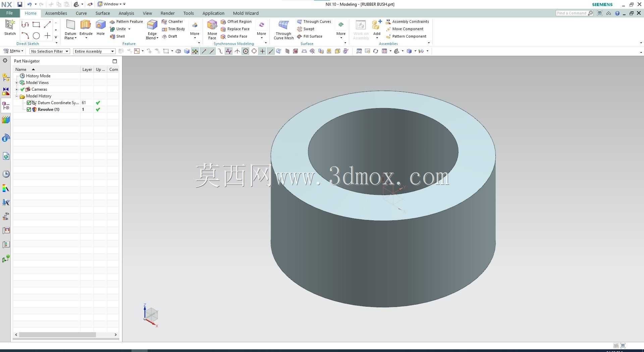Switch to the Analysis tab
The height and width of the screenshot is (352, 644).
(126, 13)
